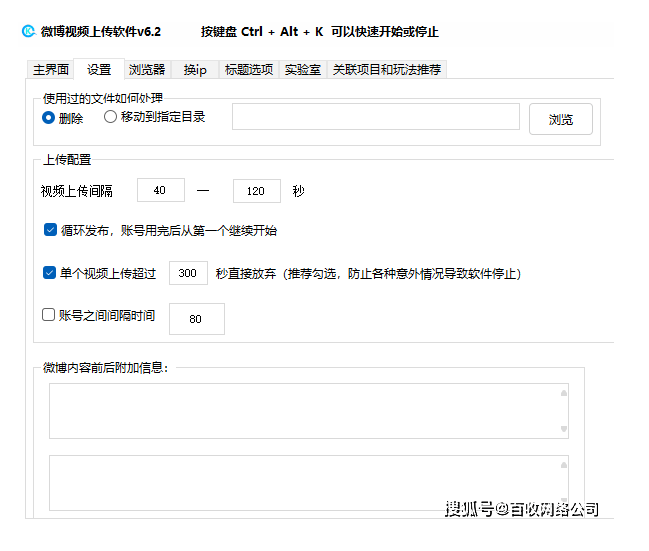The height and width of the screenshot is (551, 649).
Task: Click down arrow of first textbox scrollbar
Action: (564, 429)
